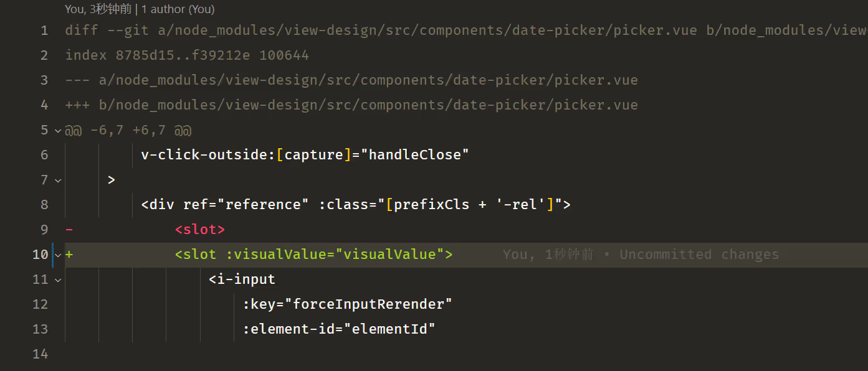Click the '+++ b/node_modules' file path line
The width and height of the screenshot is (868, 371).
(351, 105)
